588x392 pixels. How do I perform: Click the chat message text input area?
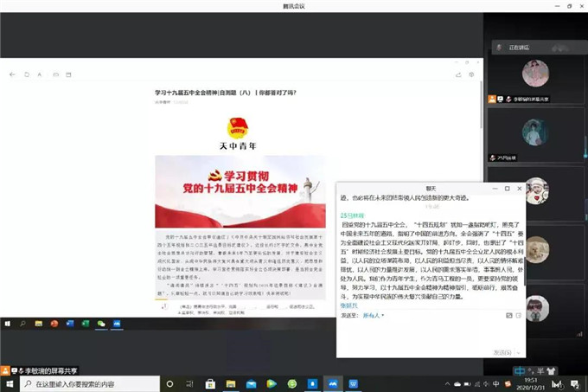[x=428, y=333]
